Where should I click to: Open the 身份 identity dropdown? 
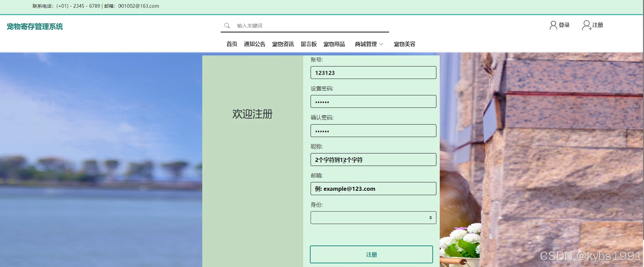pyautogui.click(x=373, y=218)
